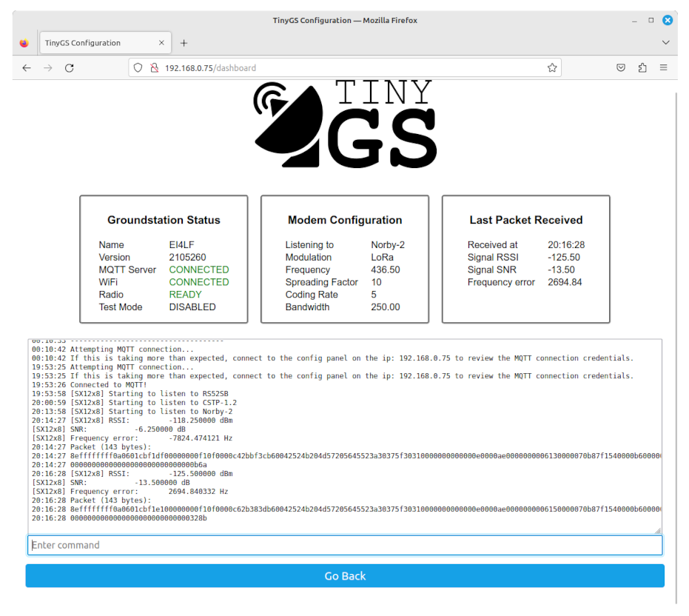Click the Groundstation Status heading
This screenshot has height=616, width=689.
pos(164,220)
